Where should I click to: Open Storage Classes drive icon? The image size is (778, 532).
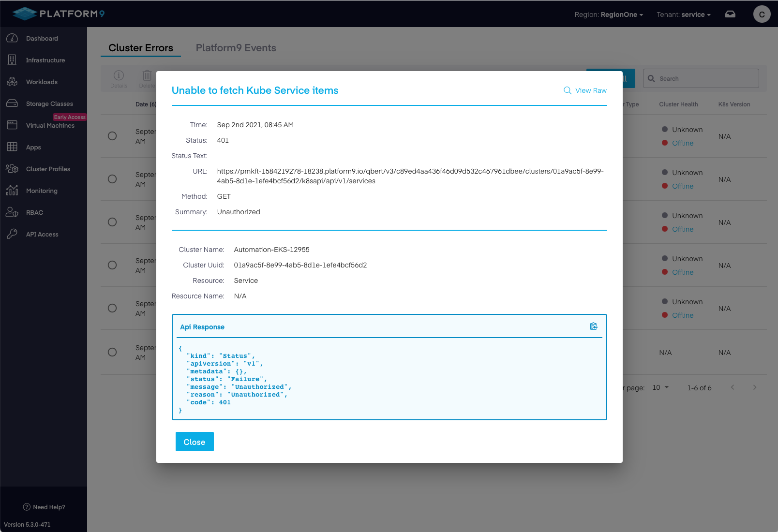tap(12, 103)
